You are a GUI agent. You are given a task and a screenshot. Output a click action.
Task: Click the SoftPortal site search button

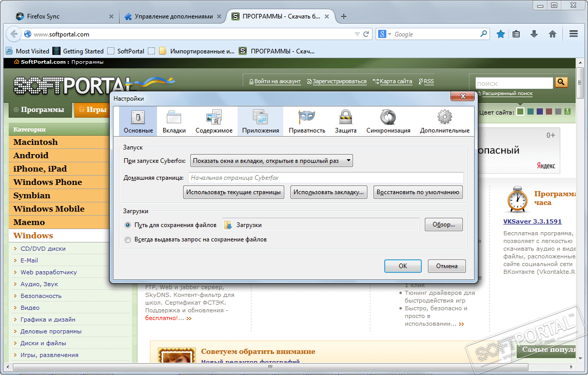[x=561, y=82]
